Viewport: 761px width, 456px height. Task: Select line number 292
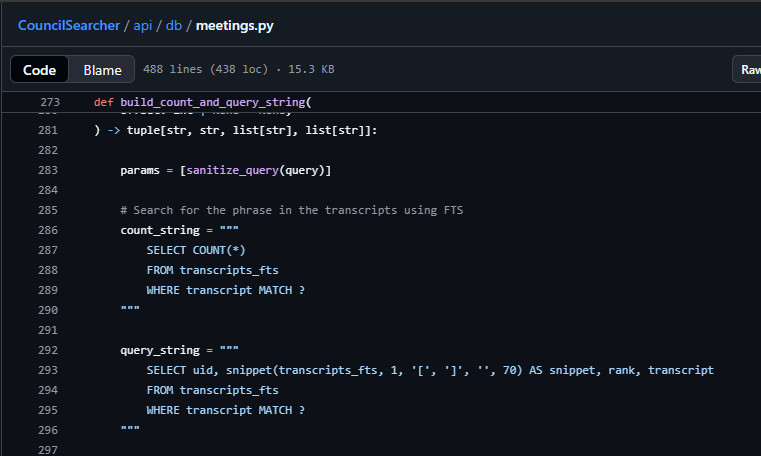pyautogui.click(x=48, y=350)
